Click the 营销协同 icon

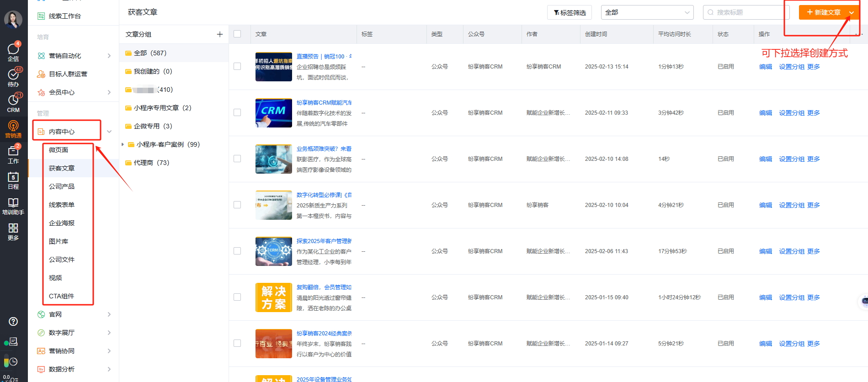[x=41, y=351]
